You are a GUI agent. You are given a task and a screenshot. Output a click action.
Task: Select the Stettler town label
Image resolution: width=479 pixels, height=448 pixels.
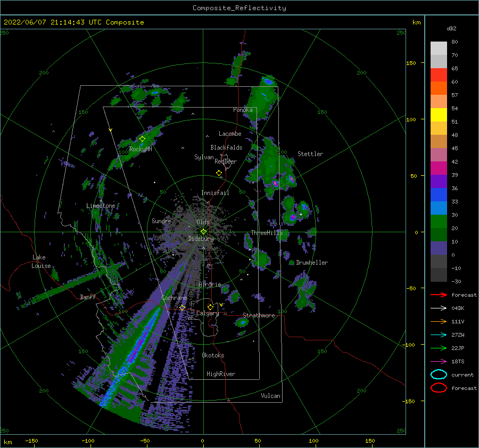tap(310, 154)
